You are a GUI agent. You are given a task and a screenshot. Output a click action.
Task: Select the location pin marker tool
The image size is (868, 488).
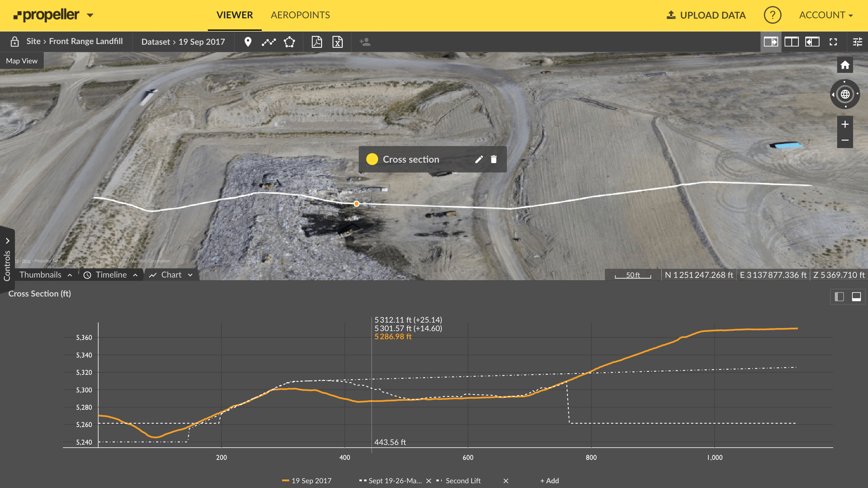(x=248, y=42)
